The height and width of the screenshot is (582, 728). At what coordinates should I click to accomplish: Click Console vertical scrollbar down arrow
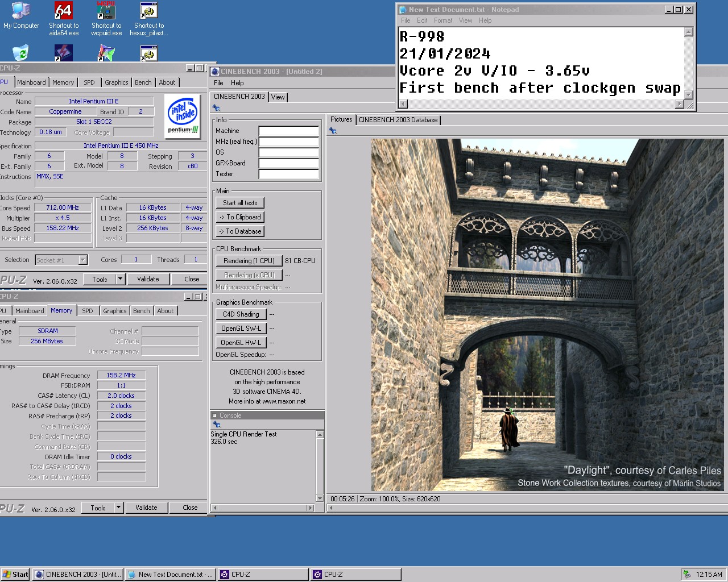(320, 498)
